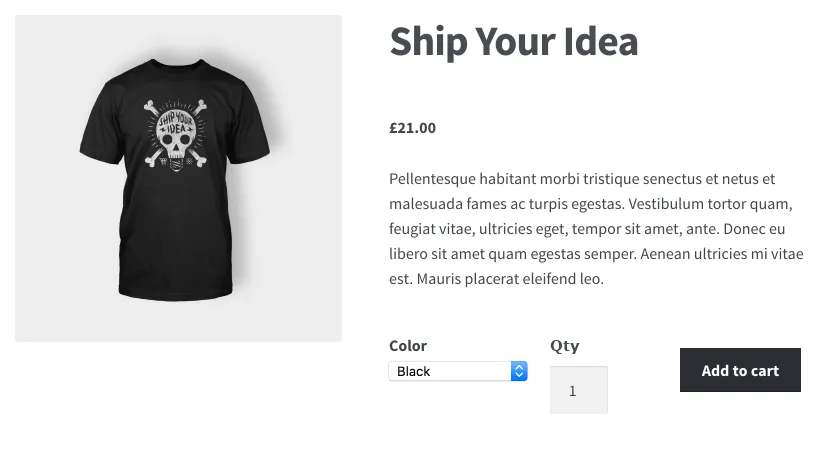The height and width of the screenshot is (455, 830).
Task: Click the product description paragraph
Action: point(597,229)
